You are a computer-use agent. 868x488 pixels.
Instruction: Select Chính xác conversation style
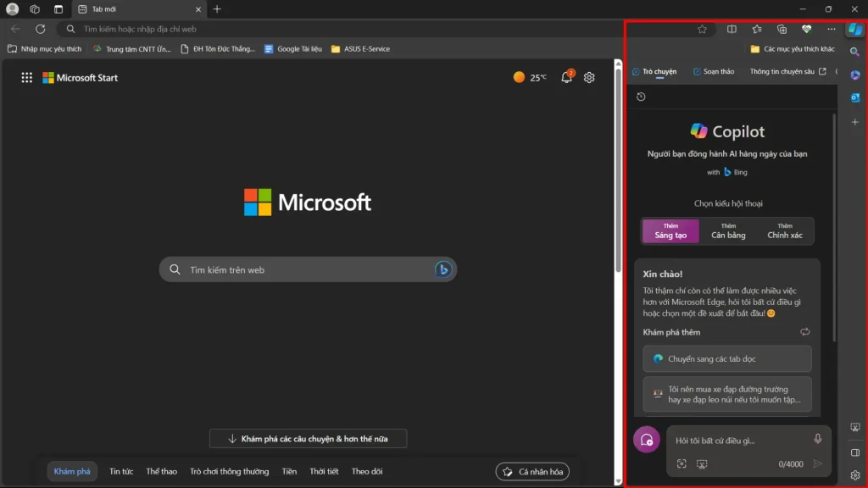(x=784, y=231)
